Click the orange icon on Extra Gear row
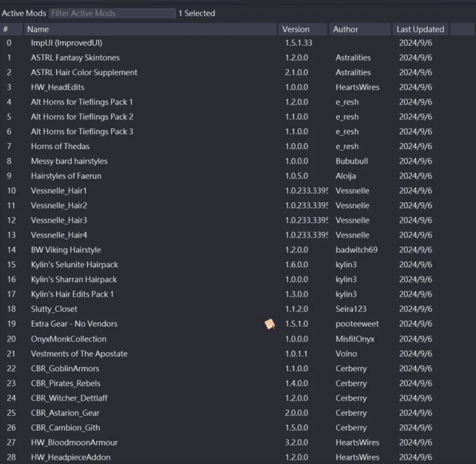Viewport: 476px width, 464px height. pos(269,324)
